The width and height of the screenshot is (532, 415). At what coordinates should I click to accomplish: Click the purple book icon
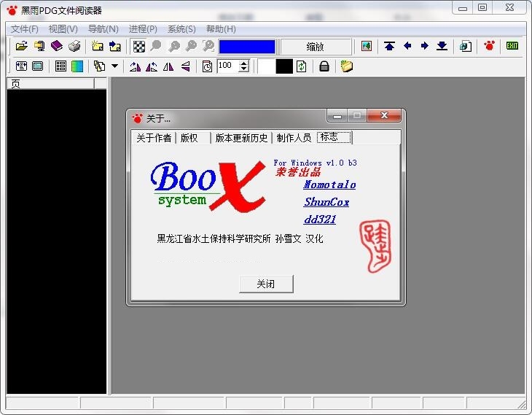57,46
